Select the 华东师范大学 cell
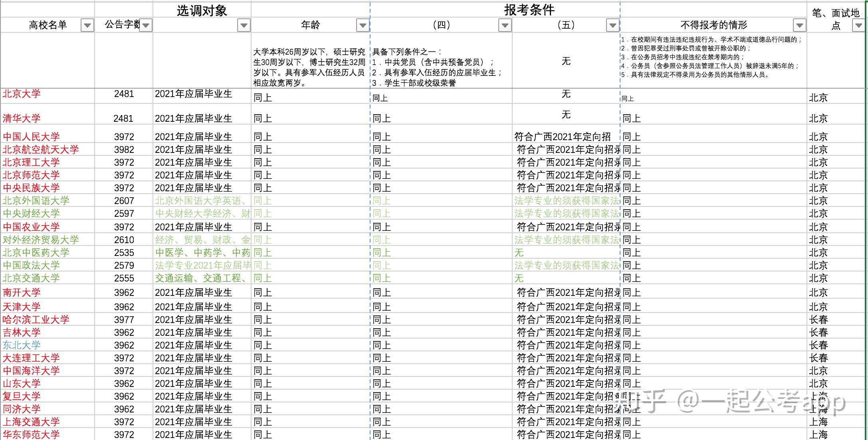The image size is (868, 440). (x=48, y=434)
